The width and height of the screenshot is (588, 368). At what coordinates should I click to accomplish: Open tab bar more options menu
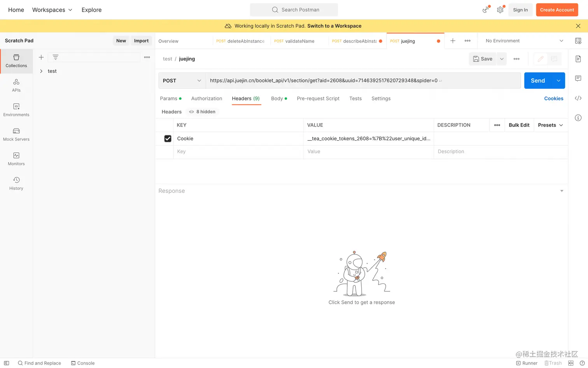467,41
